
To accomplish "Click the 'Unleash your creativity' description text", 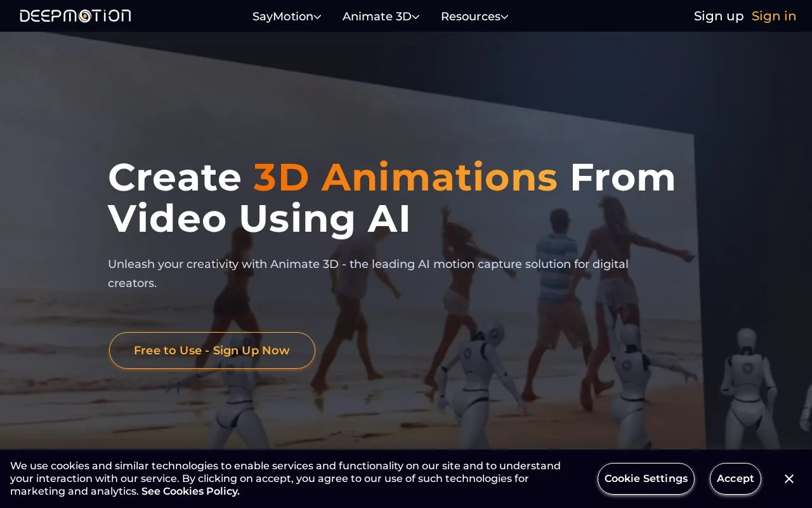I will point(368,274).
